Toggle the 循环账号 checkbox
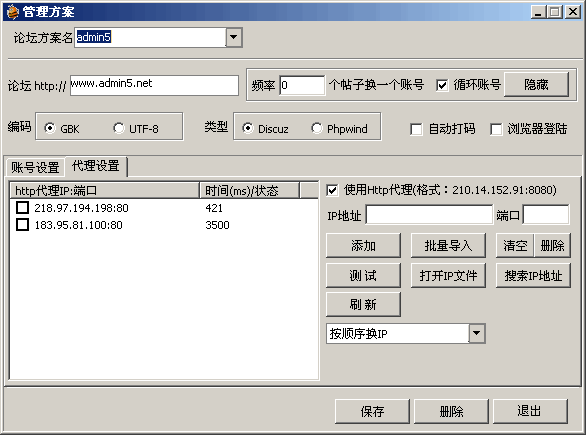The width and height of the screenshot is (586, 435). (x=442, y=85)
